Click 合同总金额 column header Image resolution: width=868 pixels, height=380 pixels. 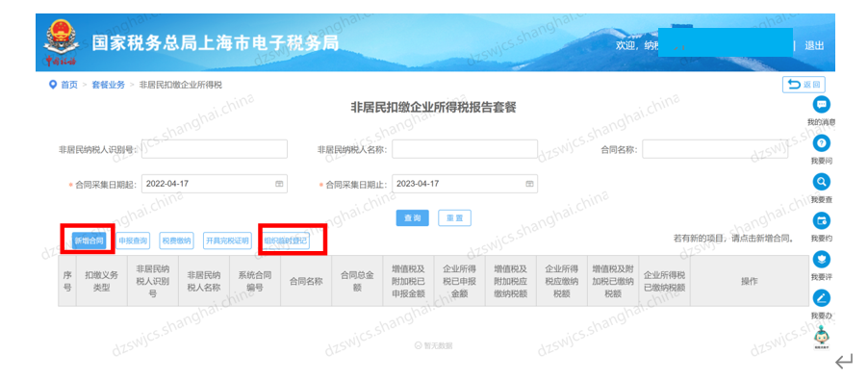(358, 281)
